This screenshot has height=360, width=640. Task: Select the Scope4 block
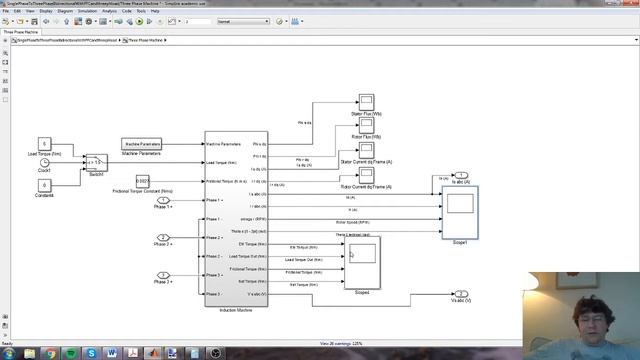[362, 262]
